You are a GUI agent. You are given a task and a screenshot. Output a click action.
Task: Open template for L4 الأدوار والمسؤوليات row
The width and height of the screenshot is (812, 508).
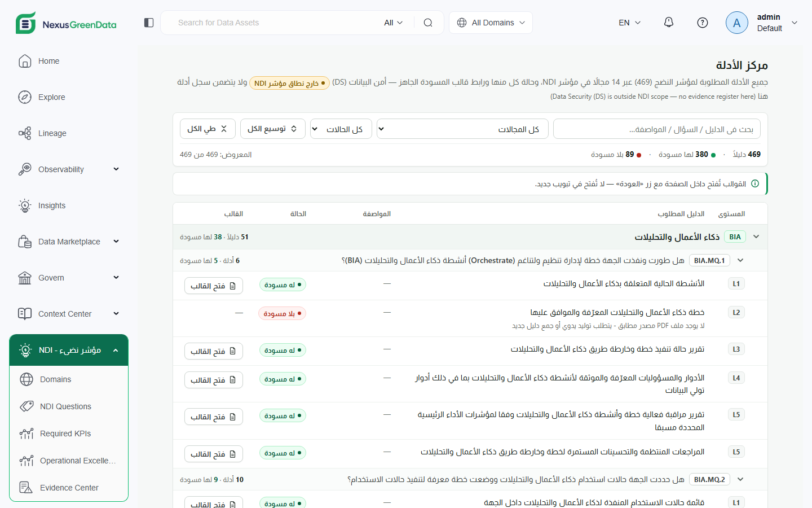click(214, 380)
